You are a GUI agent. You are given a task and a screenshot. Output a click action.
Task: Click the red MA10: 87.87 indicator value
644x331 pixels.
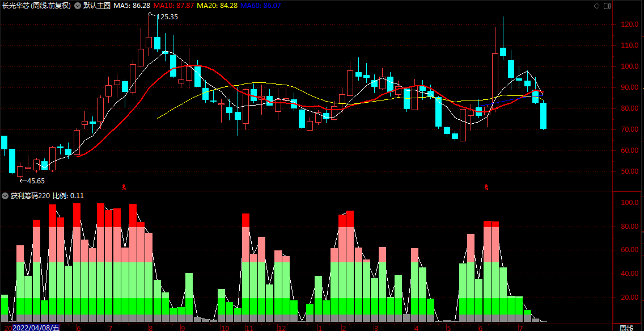(x=173, y=6)
